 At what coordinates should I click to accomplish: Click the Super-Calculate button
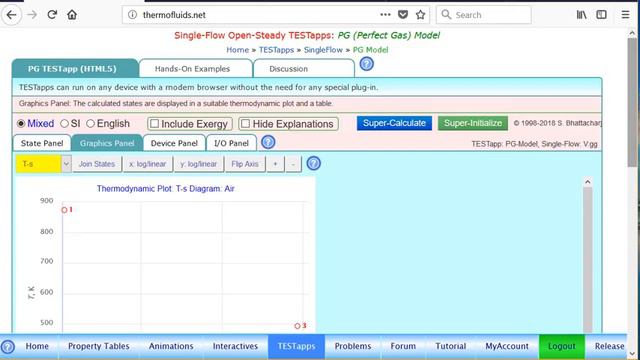pos(394,123)
